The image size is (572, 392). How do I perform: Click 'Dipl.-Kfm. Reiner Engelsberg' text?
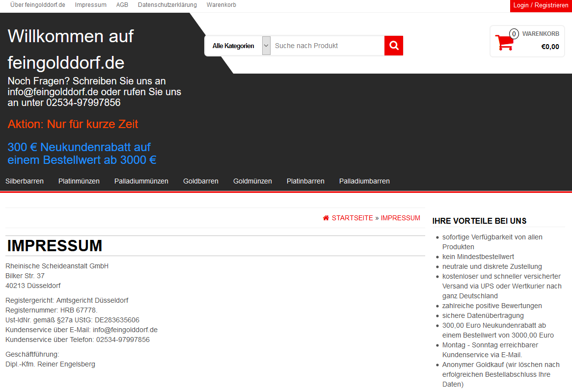pyautogui.click(x=51, y=365)
